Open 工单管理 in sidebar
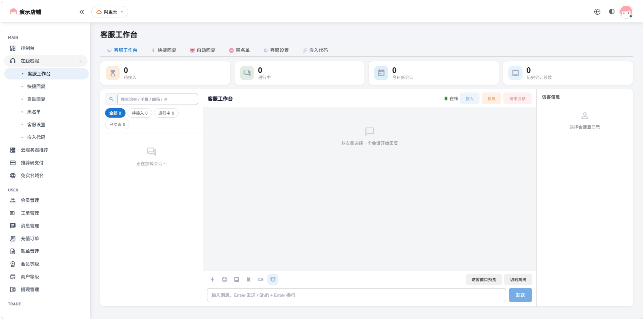The height and width of the screenshot is (319, 644). tap(46, 213)
